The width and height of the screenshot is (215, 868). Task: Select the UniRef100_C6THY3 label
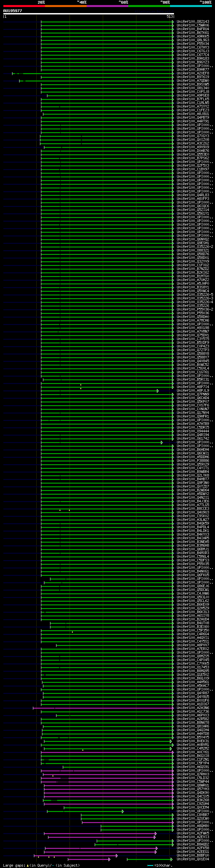[x=193, y=48]
